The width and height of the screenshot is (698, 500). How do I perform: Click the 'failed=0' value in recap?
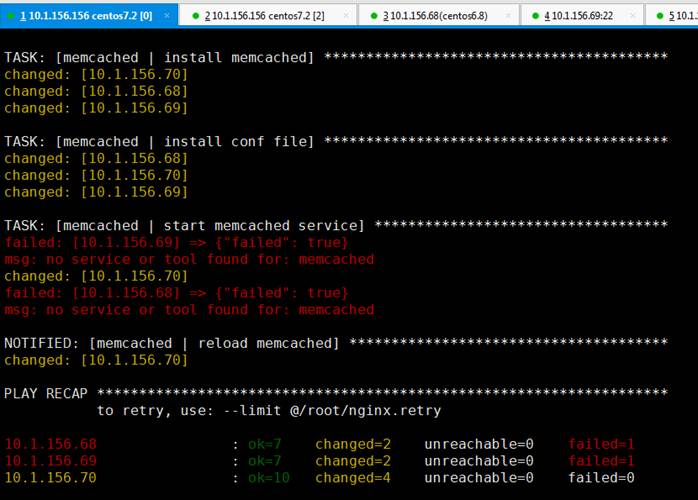[x=601, y=478]
